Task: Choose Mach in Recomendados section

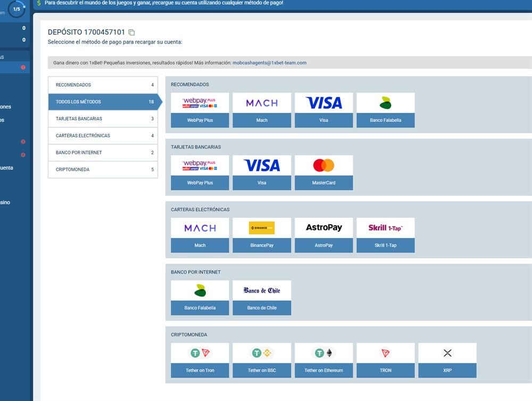Action: (262, 110)
